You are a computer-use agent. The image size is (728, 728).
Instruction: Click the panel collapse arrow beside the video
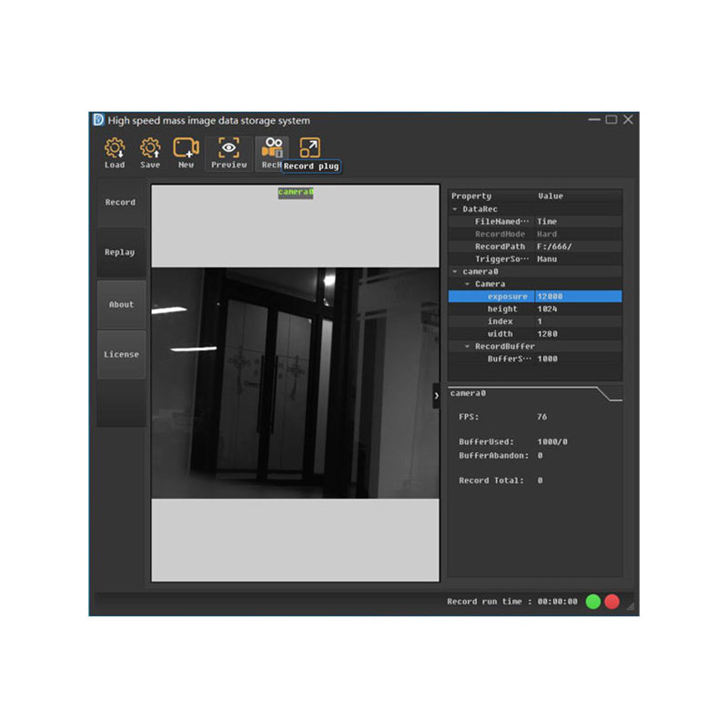pyautogui.click(x=438, y=395)
